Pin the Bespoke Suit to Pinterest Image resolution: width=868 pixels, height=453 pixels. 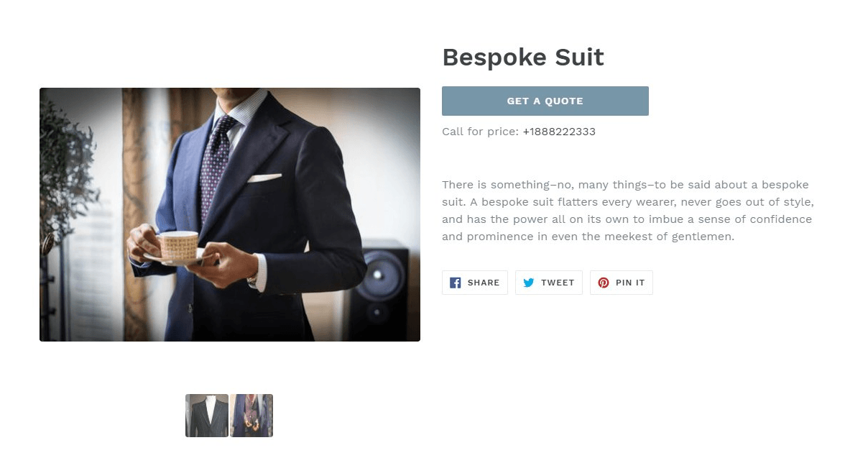pos(621,282)
